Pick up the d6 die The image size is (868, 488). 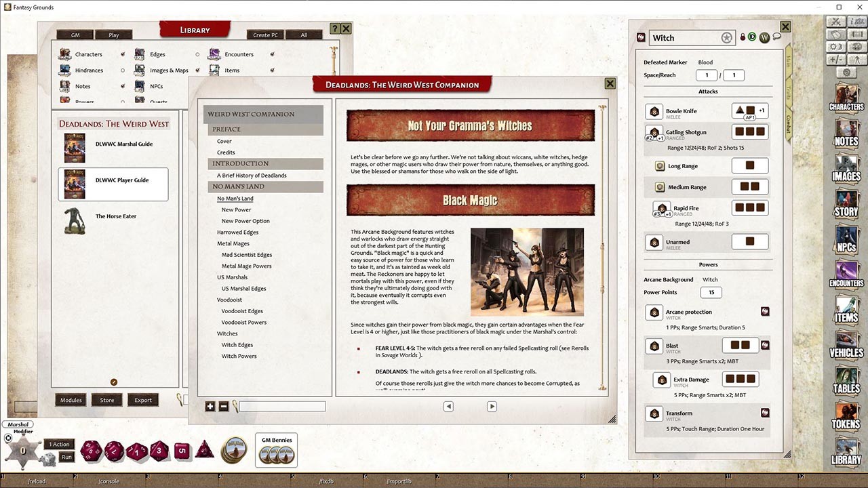pos(181,450)
